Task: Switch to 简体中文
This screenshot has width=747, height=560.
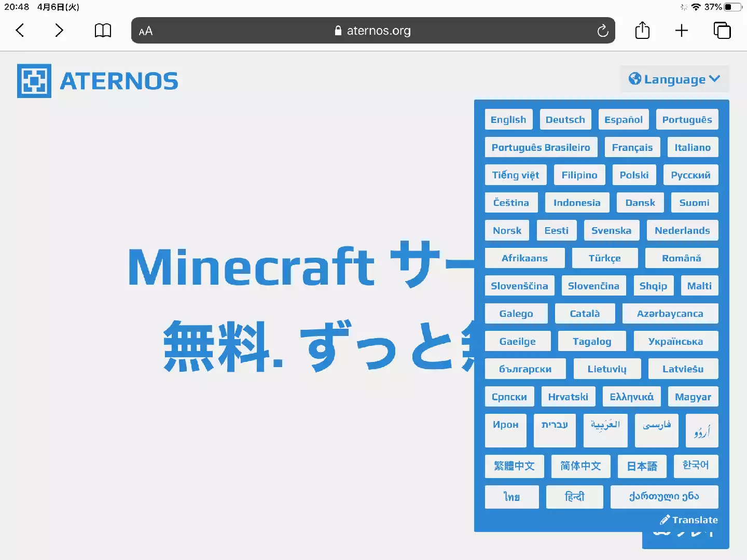Action: 581,466
